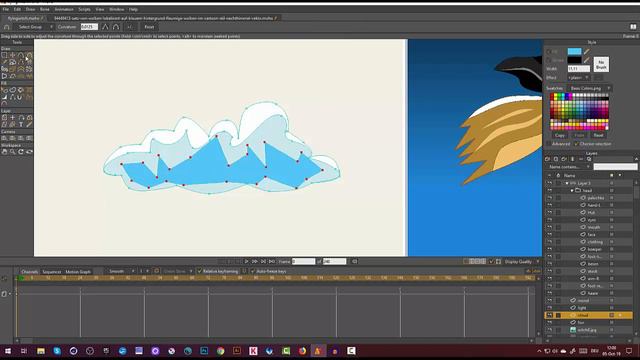Select the Add Point tool
The image size is (640, 360).
tap(20, 55)
